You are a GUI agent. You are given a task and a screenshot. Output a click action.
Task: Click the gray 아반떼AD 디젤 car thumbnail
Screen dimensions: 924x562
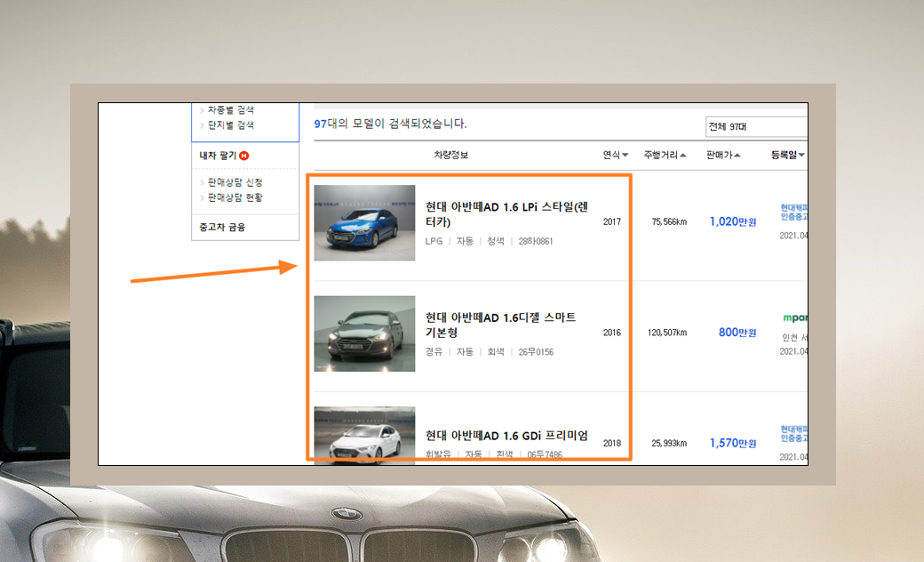[364, 333]
